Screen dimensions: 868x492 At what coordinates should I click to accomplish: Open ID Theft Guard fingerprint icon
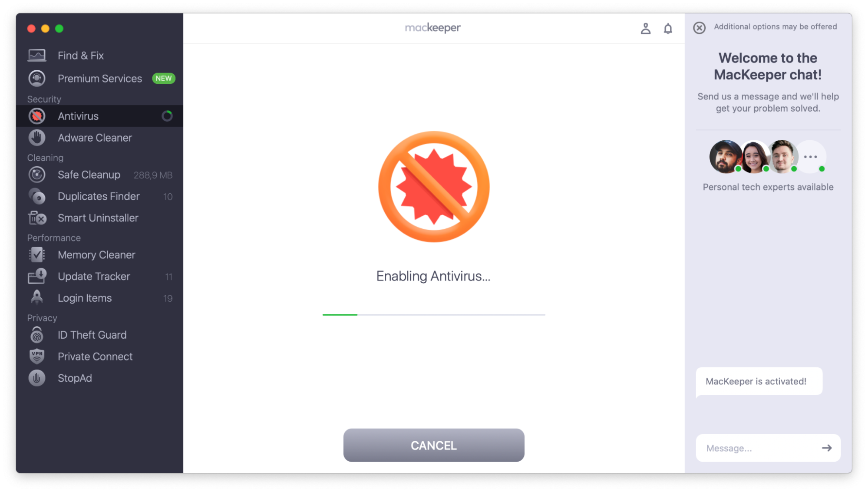tap(37, 335)
